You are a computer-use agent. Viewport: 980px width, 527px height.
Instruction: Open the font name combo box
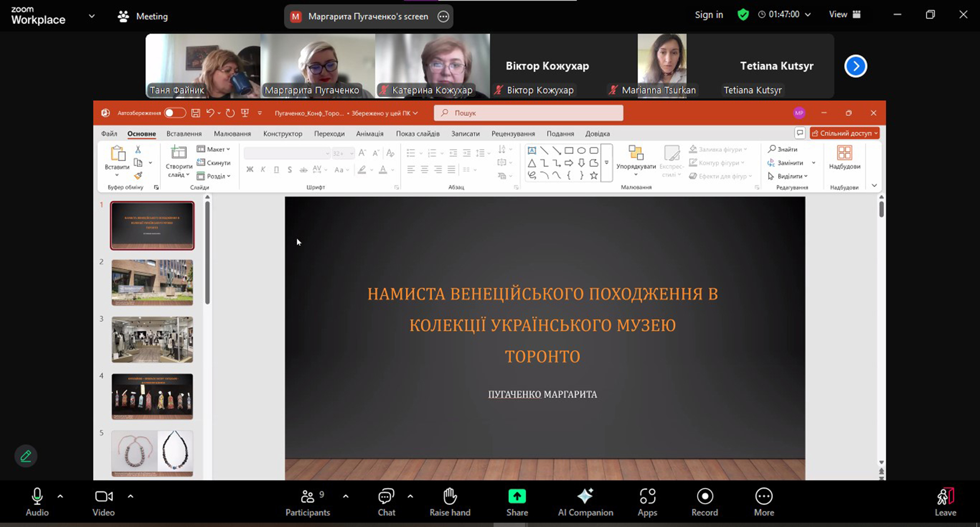pos(287,153)
